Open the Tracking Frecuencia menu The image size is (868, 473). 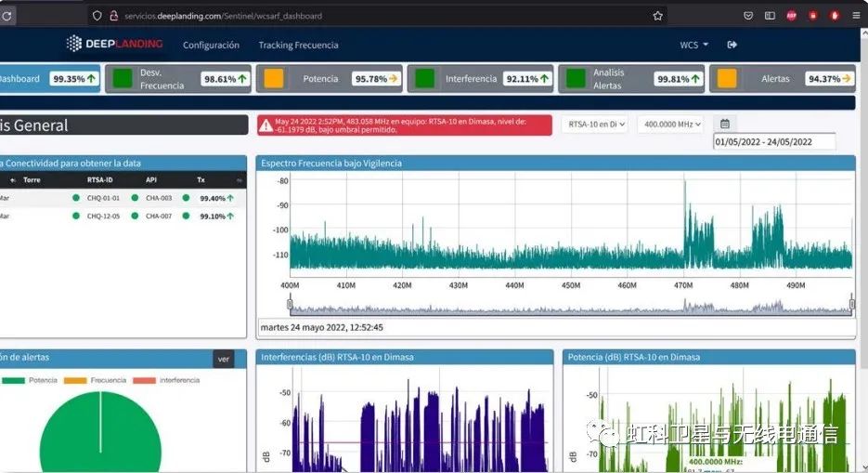pyautogui.click(x=298, y=45)
